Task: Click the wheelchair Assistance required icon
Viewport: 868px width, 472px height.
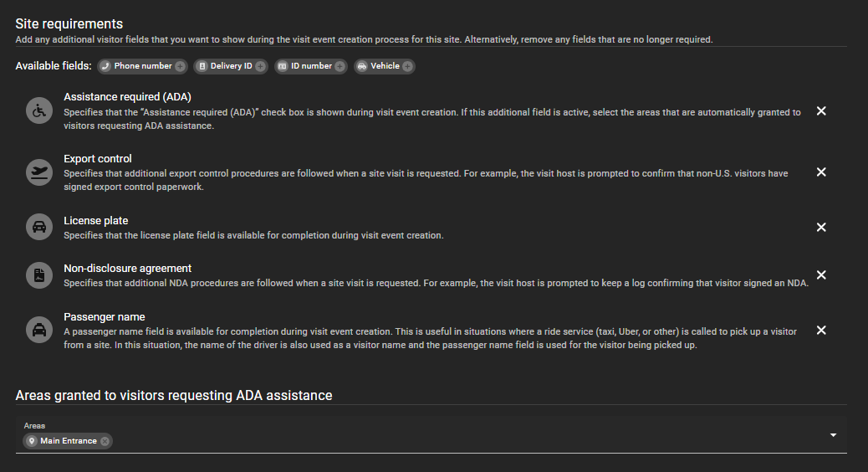Action: pos(39,110)
